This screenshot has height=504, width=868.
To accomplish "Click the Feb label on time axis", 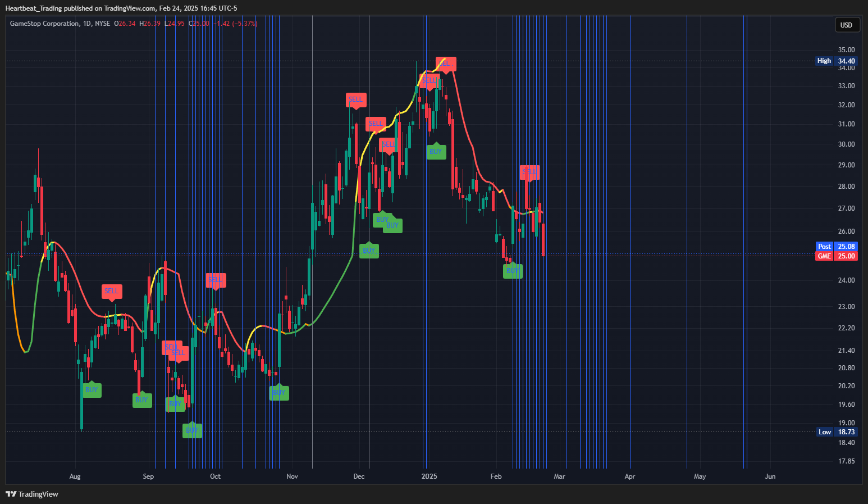I will (x=496, y=476).
